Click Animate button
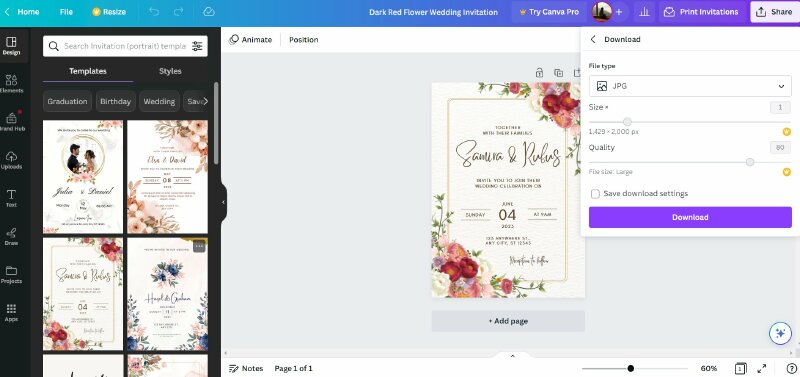This screenshot has width=800, height=377. point(251,40)
